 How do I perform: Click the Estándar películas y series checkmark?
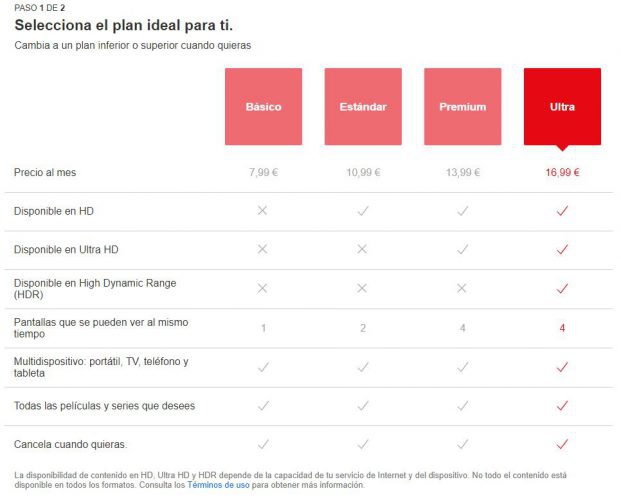[362, 405]
